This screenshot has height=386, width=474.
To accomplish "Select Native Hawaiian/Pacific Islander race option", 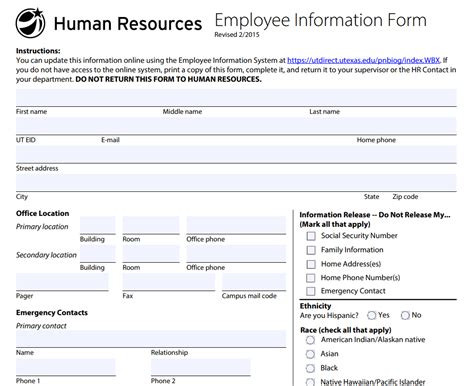I will click(310, 382).
